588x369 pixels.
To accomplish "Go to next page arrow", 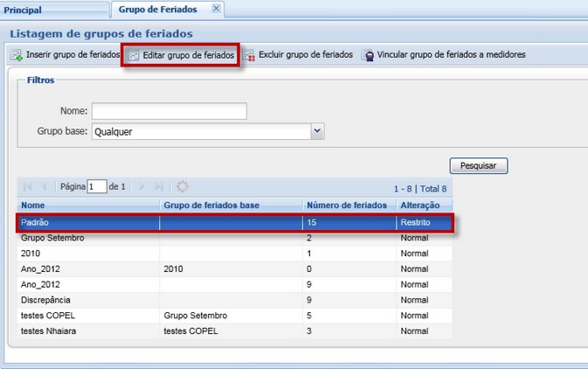I will (x=142, y=186).
